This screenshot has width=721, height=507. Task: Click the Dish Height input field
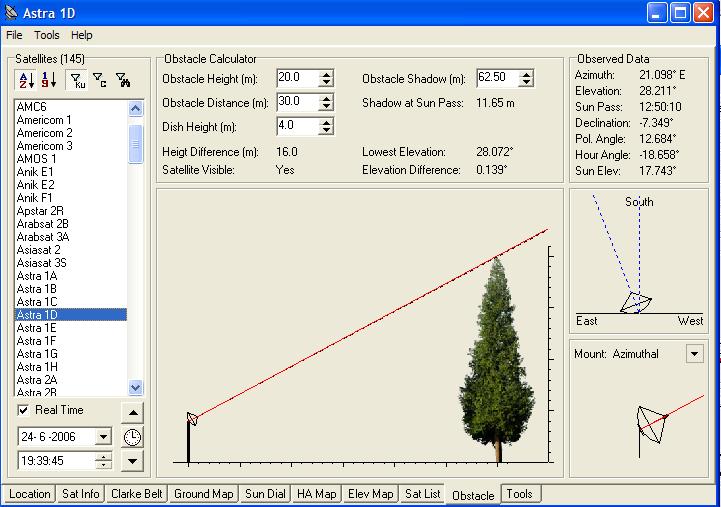(x=298, y=126)
